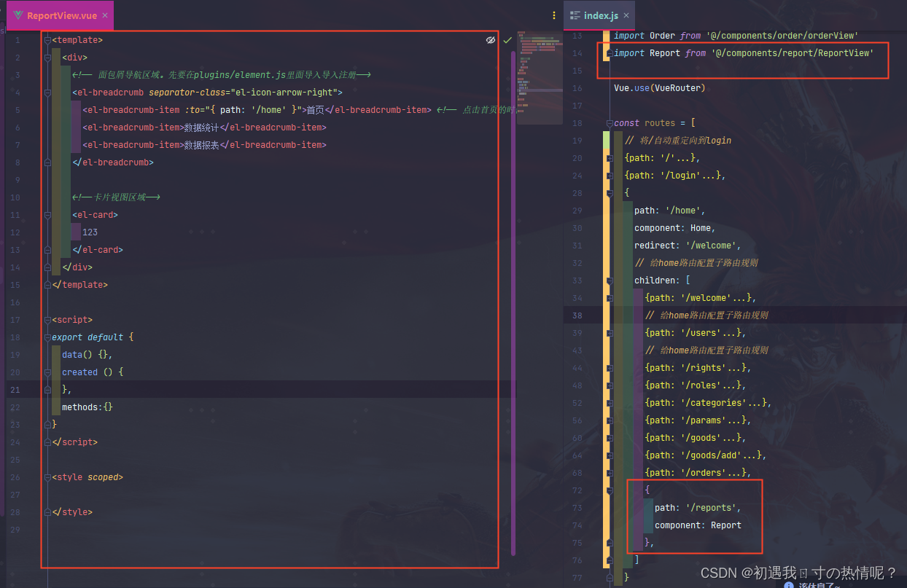Click the 将/自动重定向到login comment
This screenshot has width=907, height=588.
678,141
